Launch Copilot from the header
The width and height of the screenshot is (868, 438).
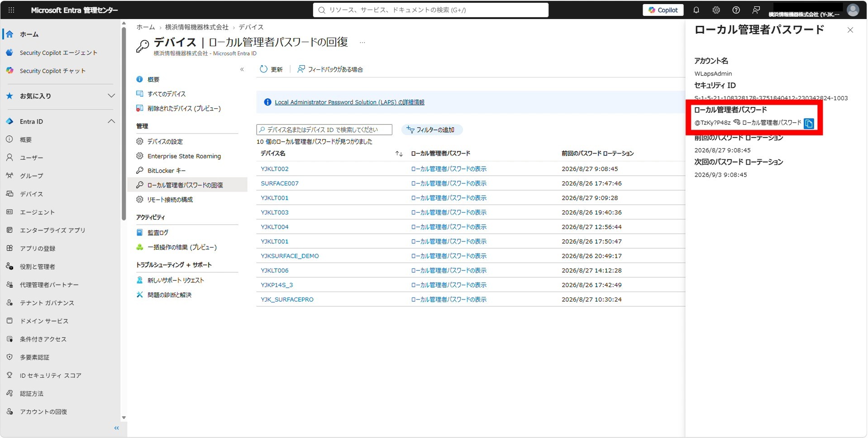(x=663, y=10)
